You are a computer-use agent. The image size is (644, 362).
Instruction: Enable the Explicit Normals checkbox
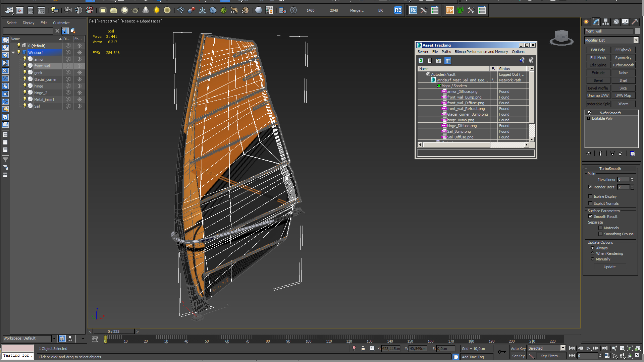coord(590,203)
